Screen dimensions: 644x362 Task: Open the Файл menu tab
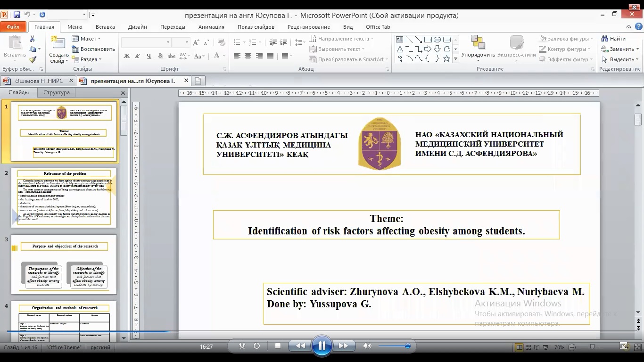click(13, 27)
